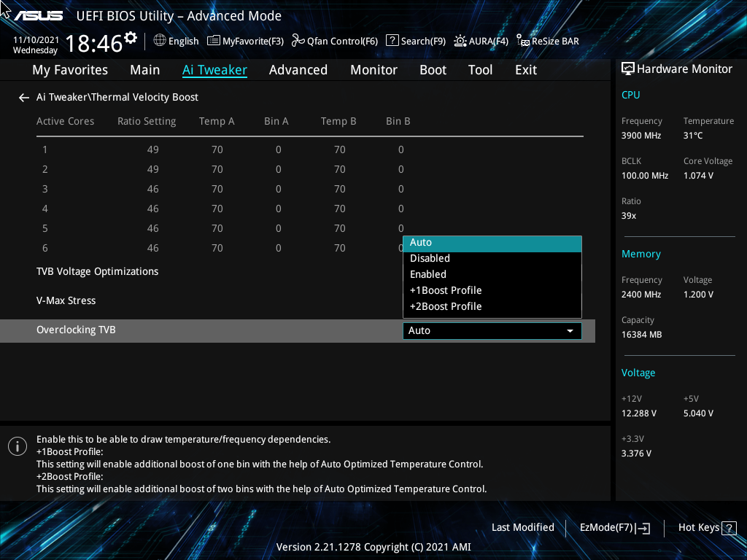The width and height of the screenshot is (747, 560).
Task: Select TVB Voltage Optimizations setting
Action: [x=98, y=272]
